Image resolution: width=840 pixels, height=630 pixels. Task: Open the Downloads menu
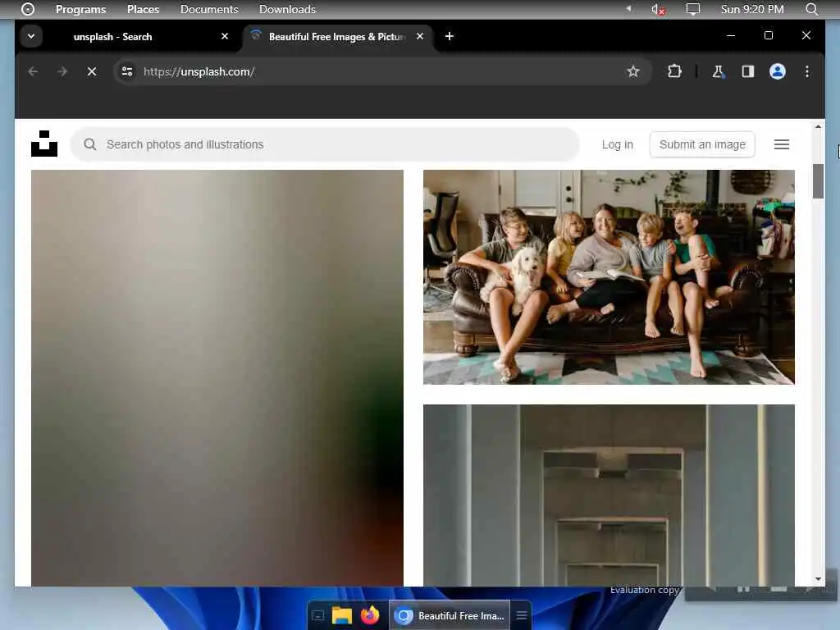tap(287, 9)
